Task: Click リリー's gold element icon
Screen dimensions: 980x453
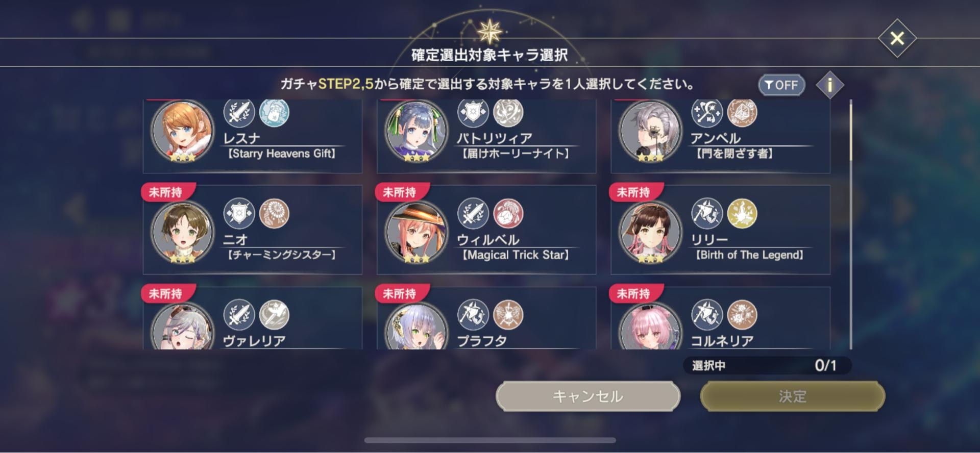Action: (742, 213)
